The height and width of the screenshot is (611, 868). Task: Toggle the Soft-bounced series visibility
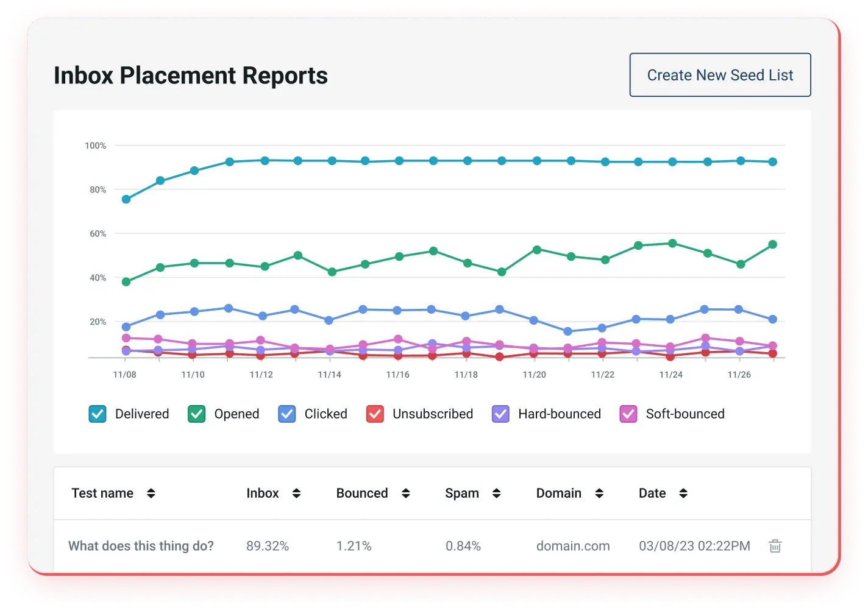(628, 414)
